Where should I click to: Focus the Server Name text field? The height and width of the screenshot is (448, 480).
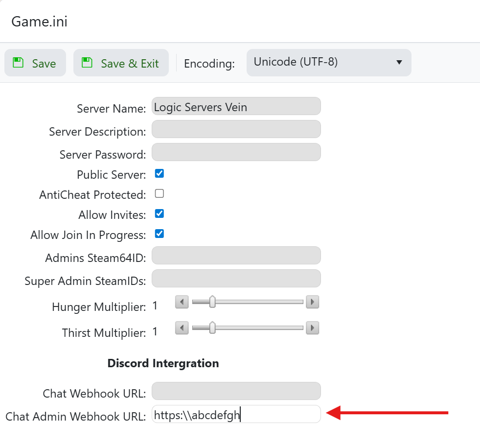(x=236, y=106)
